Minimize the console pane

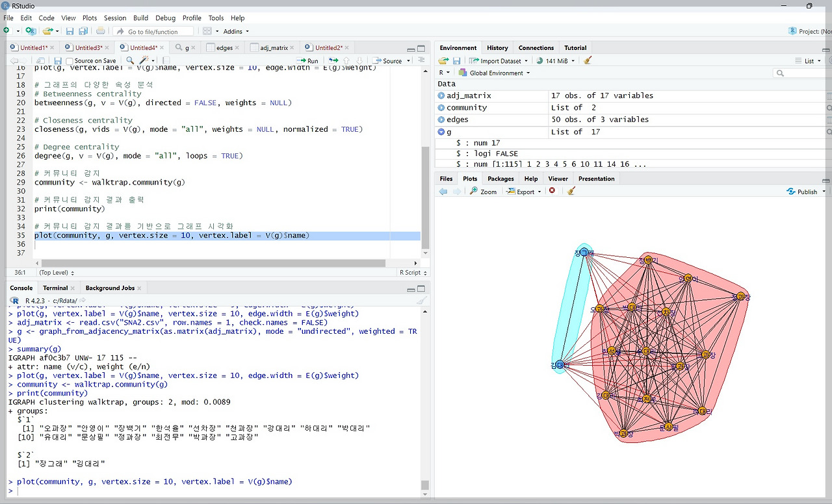[410, 289]
